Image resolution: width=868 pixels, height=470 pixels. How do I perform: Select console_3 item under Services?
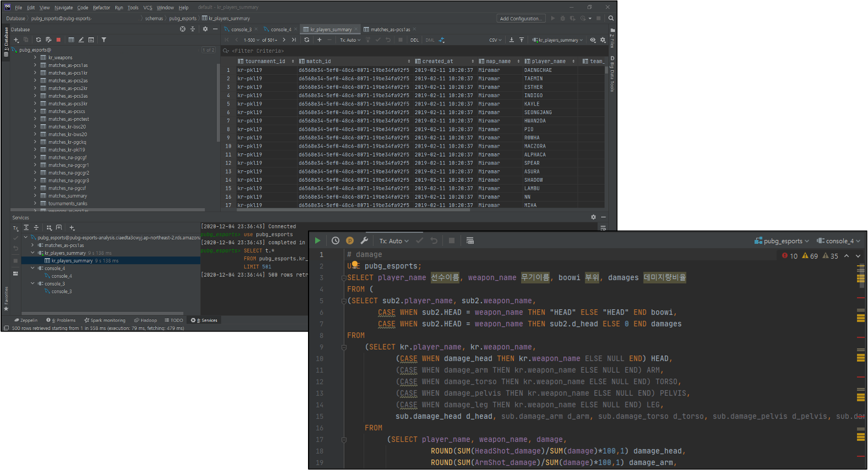[61, 291]
